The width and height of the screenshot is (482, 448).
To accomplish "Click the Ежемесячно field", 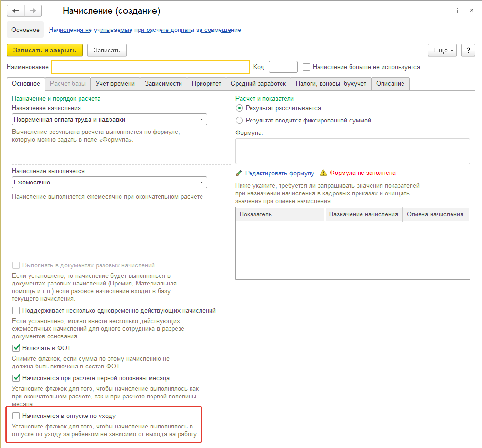I will click(x=104, y=182).
